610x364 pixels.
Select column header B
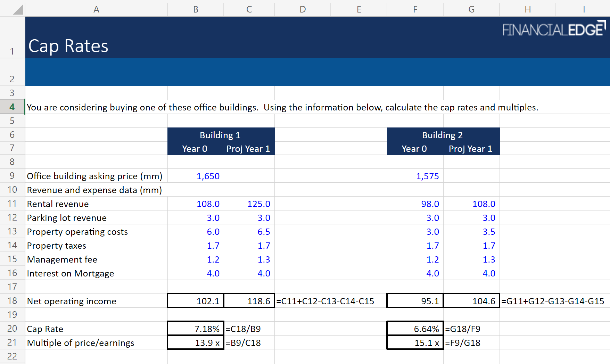(195, 9)
